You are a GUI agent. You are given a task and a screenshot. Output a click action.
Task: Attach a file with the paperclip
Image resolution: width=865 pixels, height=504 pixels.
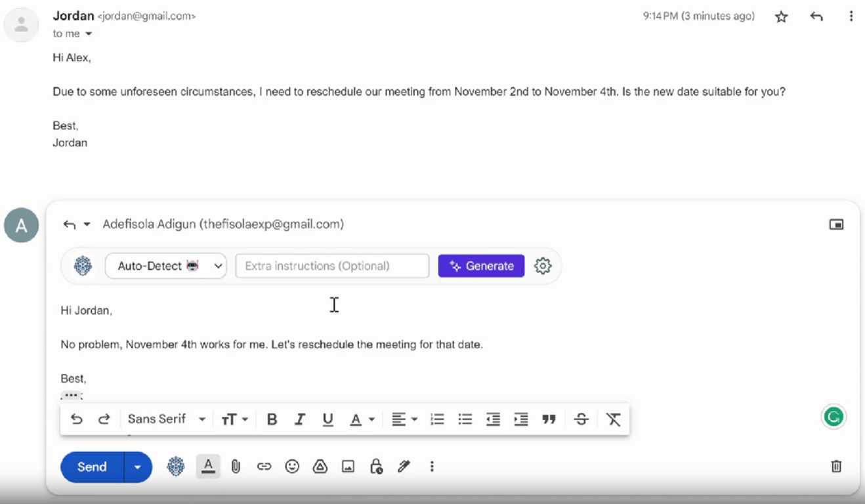click(236, 467)
